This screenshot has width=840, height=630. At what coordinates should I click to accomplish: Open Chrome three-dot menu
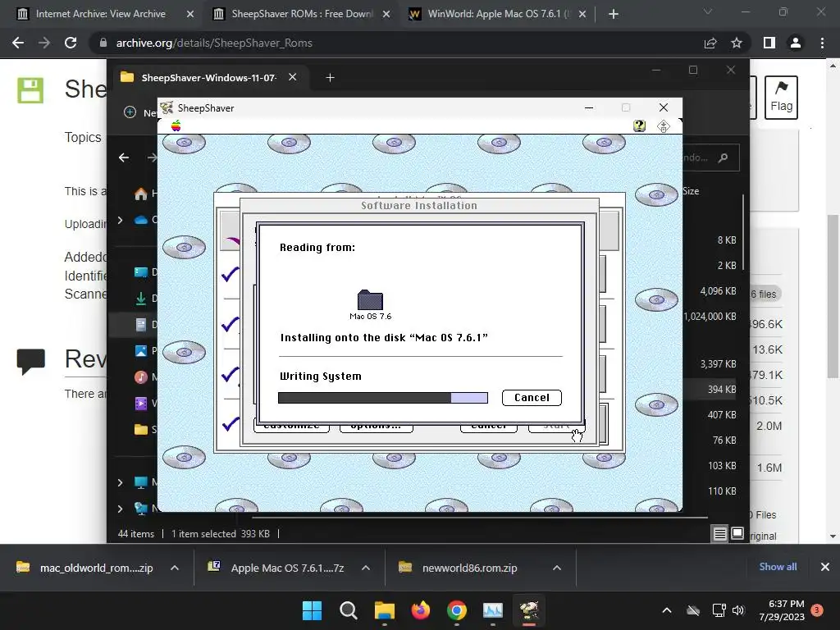pyautogui.click(x=822, y=43)
